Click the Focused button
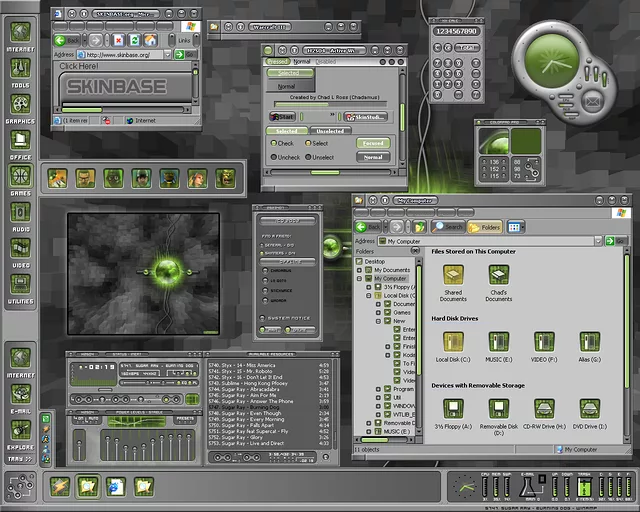The image size is (640, 512). pyautogui.click(x=372, y=143)
